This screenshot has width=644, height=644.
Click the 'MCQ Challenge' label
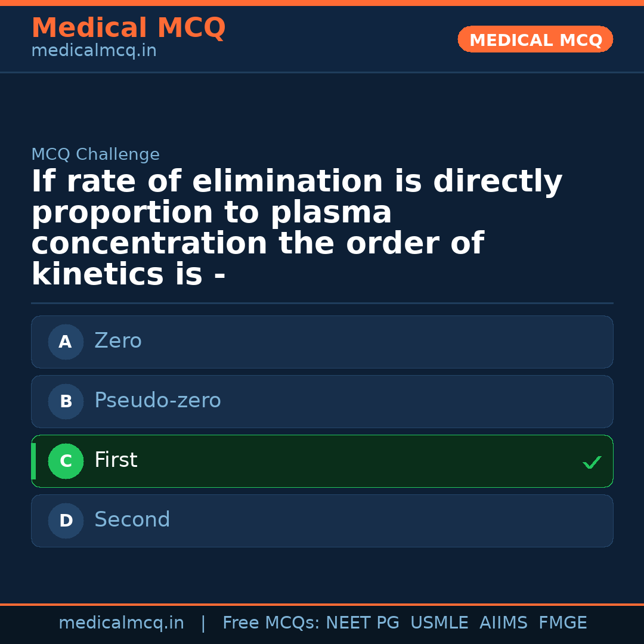point(95,154)
